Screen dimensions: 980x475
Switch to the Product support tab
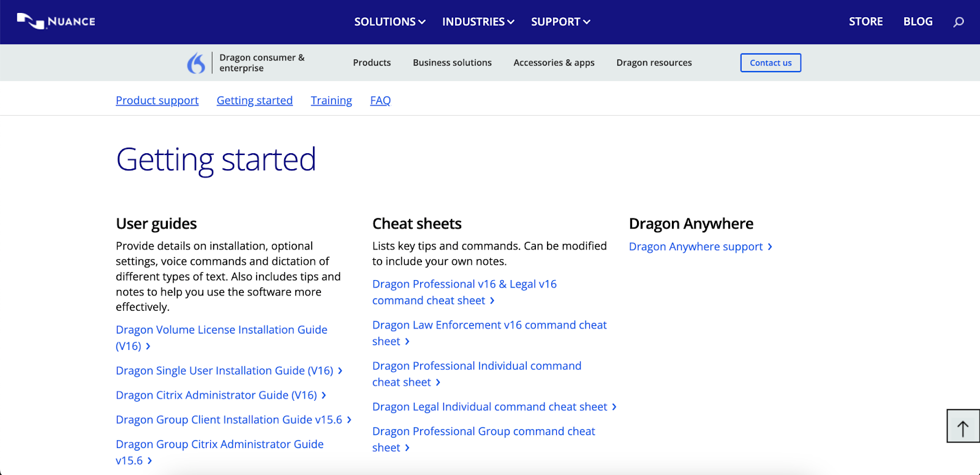coord(157,101)
